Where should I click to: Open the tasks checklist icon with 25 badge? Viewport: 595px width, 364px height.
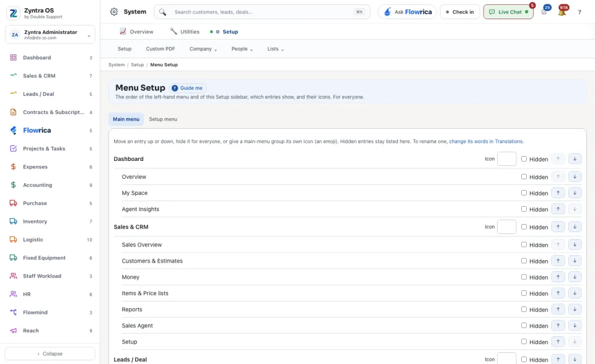(544, 11)
